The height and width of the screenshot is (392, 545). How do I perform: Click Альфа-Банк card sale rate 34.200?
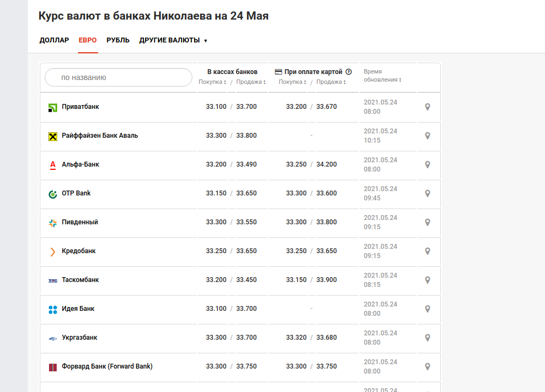coord(326,164)
